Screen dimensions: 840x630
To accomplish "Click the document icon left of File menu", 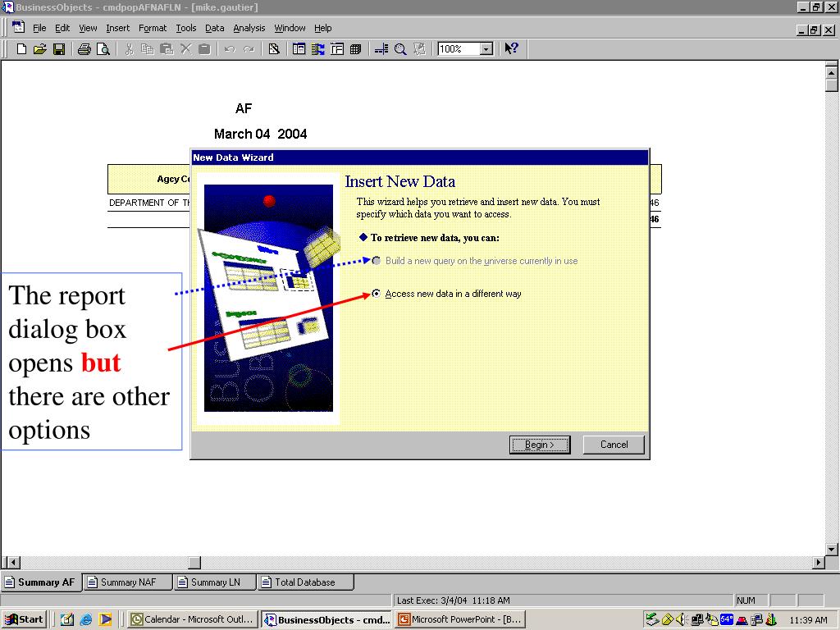I will coord(18,27).
